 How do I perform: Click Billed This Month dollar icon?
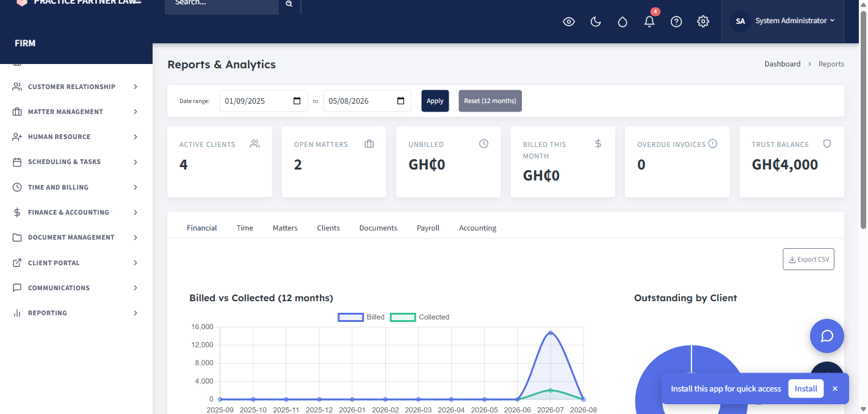click(x=598, y=144)
